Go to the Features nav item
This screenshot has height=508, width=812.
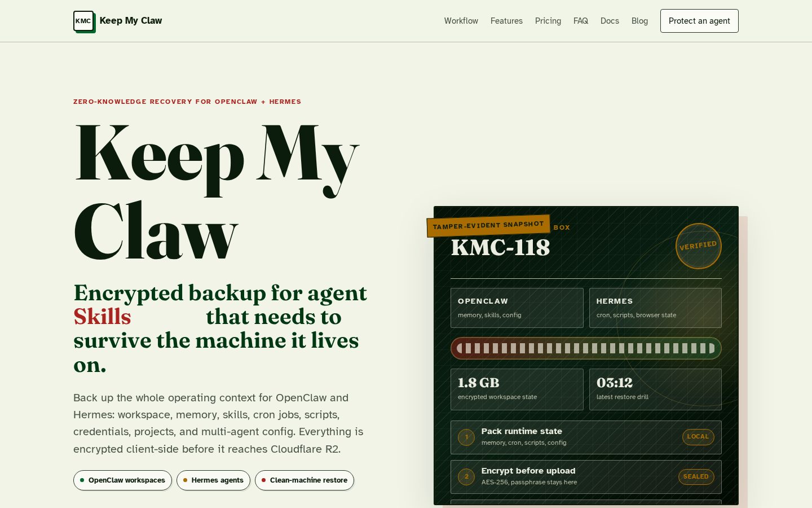(506, 21)
